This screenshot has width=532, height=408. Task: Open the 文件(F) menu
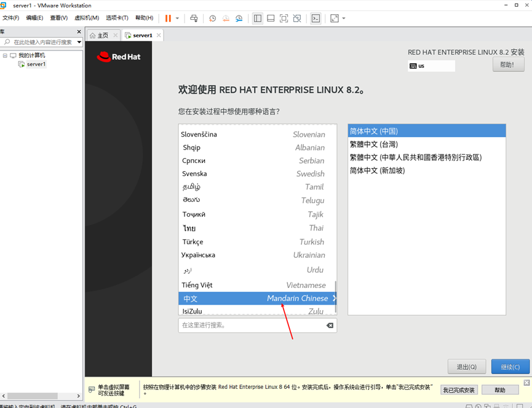coord(11,18)
